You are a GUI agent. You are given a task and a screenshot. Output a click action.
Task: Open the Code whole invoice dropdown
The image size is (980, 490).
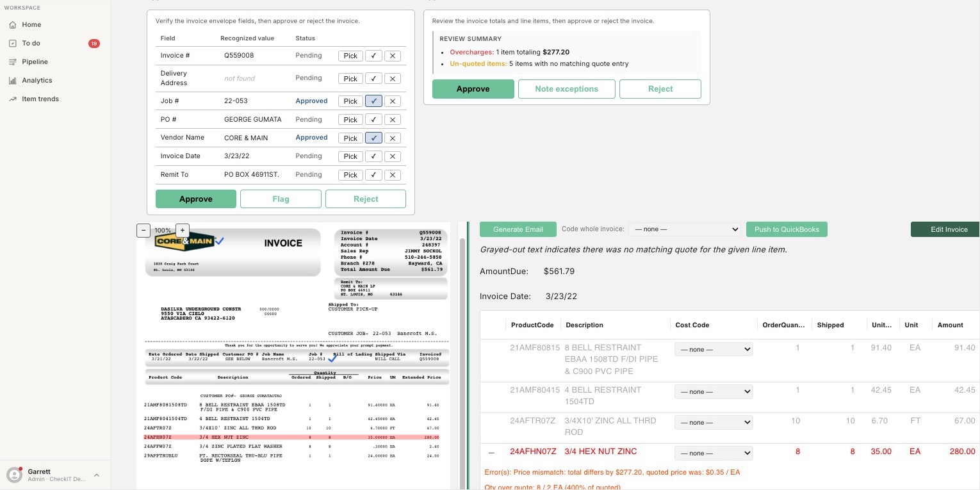click(x=685, y=229)
